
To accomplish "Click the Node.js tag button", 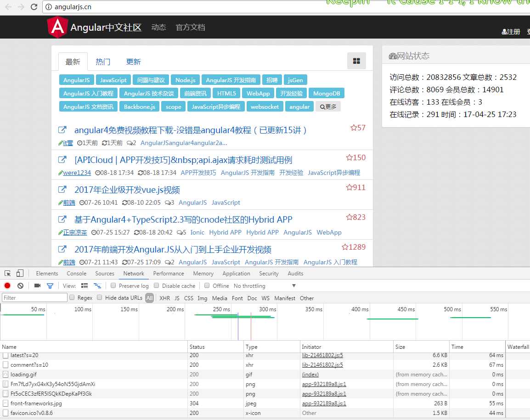I will 185,80.
